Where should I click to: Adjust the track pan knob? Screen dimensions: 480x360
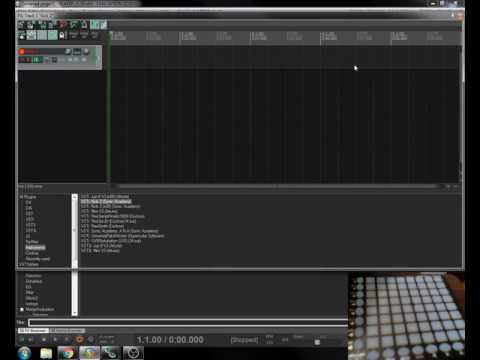86,51
